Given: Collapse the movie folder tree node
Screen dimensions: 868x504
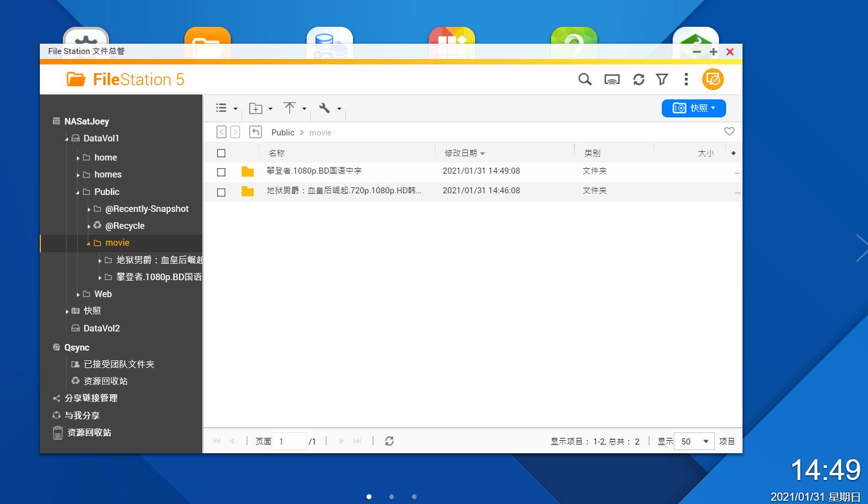Looking at the screenshot, I should click(x=88, y=244).
